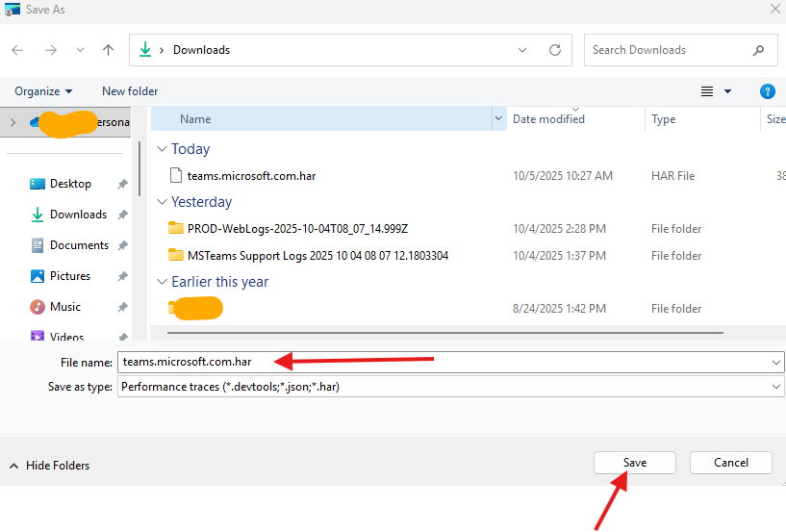Click the search magnifier icon

coord(759,50)
